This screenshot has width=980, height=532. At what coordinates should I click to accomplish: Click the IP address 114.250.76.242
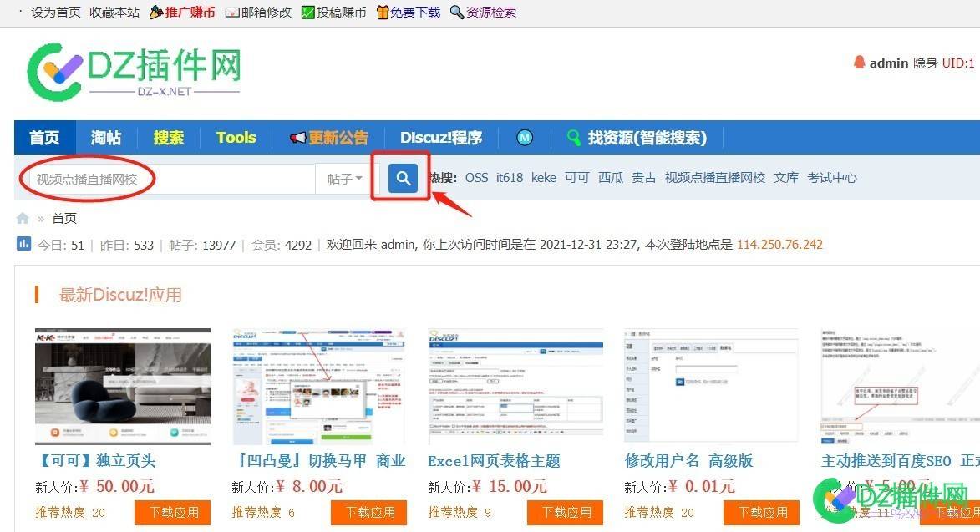(779, 244)
